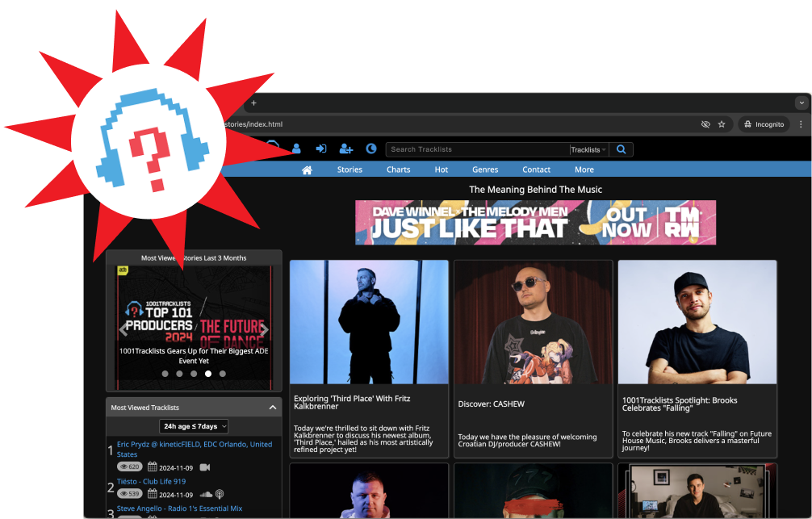Viewport: 812px width, 519px height.
Task: Click the 539 views eye badge
Action: tap(130, 494)
